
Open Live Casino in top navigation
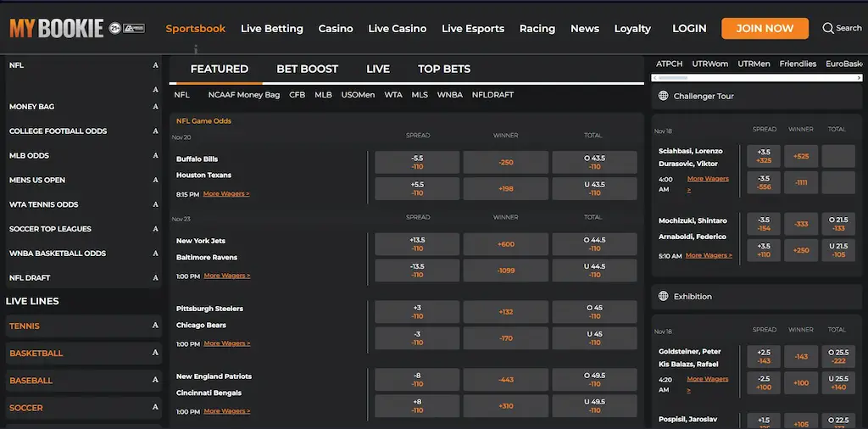(x=397, y=28)
